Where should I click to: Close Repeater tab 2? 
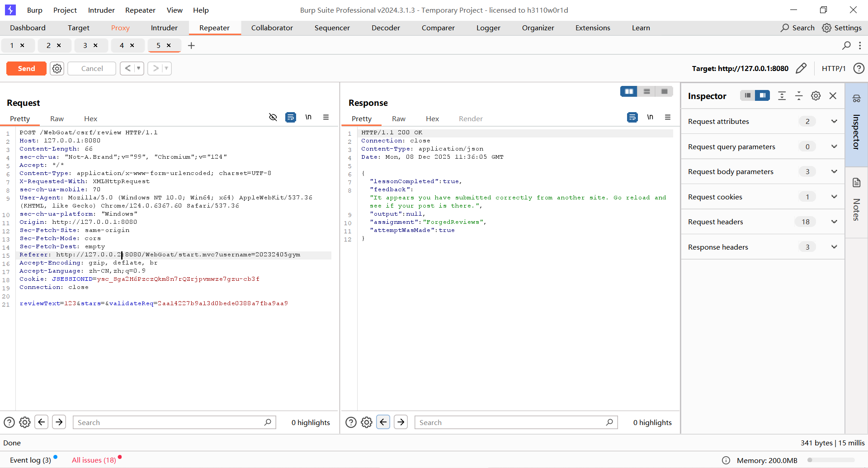[x=59, y=45]
